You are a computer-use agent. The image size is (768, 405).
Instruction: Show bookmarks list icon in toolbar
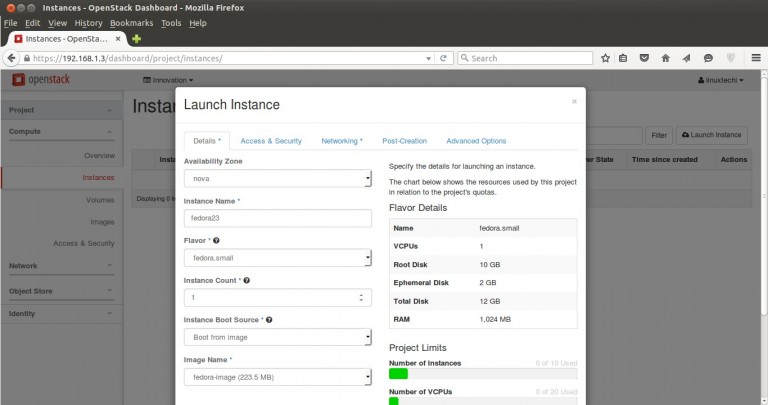[622, 58]
